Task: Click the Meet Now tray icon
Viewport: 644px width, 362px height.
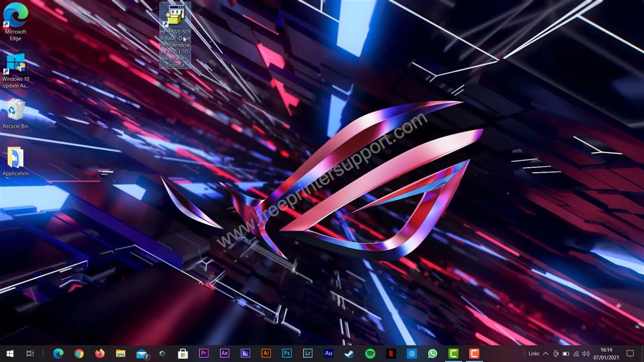Action: pos(556,354)
